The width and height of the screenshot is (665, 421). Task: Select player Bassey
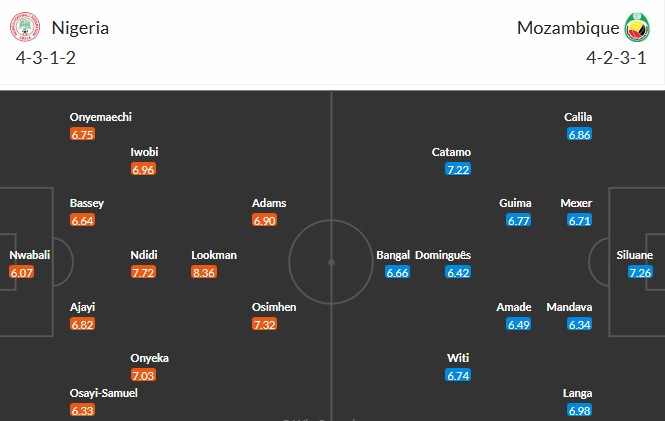coord(87,203)
